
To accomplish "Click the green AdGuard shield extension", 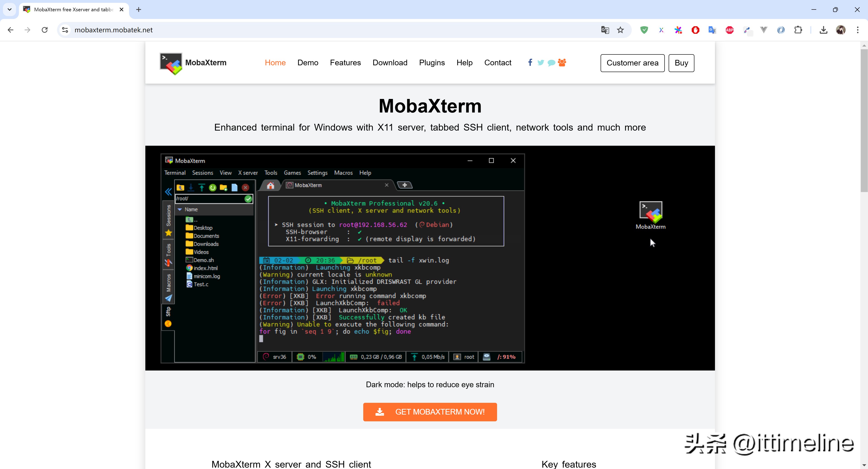I will (644, 30).
